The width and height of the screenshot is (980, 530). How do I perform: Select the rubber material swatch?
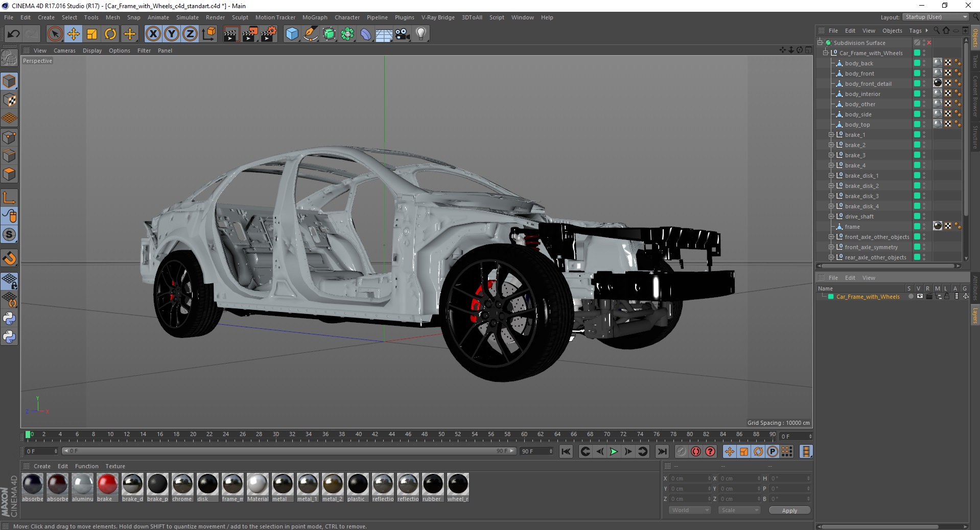[433, 487]
